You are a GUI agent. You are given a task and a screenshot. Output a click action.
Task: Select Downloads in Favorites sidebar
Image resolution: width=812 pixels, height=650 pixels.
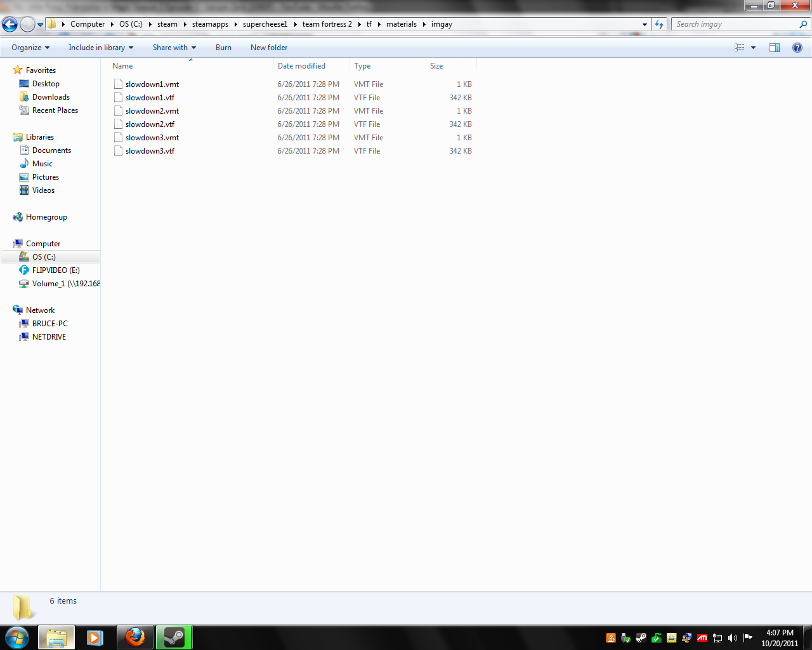51,97
